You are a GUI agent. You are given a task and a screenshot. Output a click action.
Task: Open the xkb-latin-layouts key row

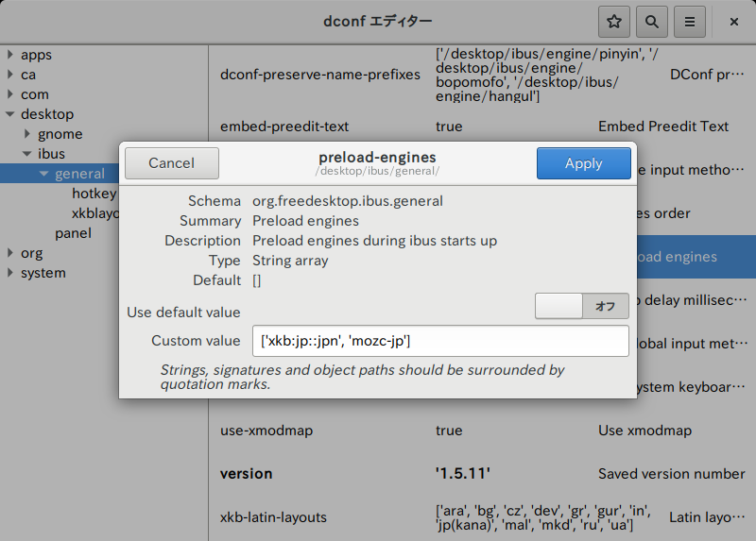click(482, 516)
